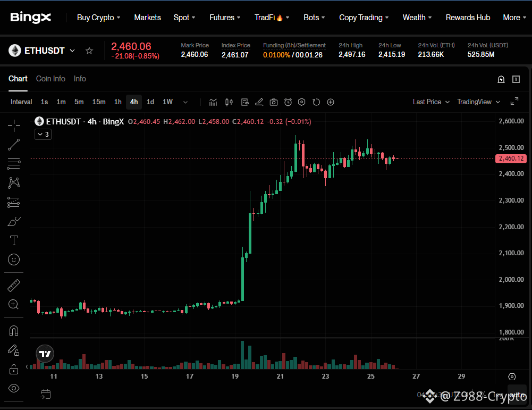Open the Wealth menu
Viewport: 532px width, 410px height.
[x=417, y=18]
